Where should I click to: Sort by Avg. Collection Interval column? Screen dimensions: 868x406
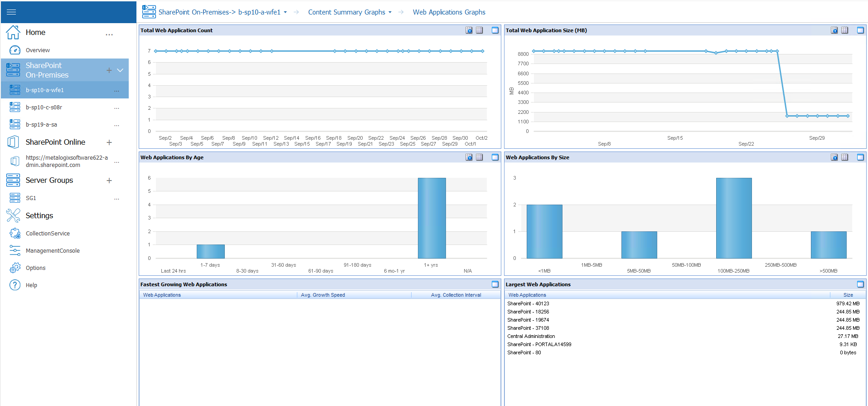(x=456, y=295)
